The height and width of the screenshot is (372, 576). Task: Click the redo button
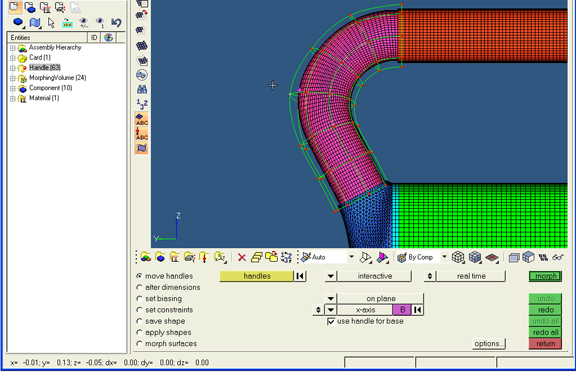546,310
